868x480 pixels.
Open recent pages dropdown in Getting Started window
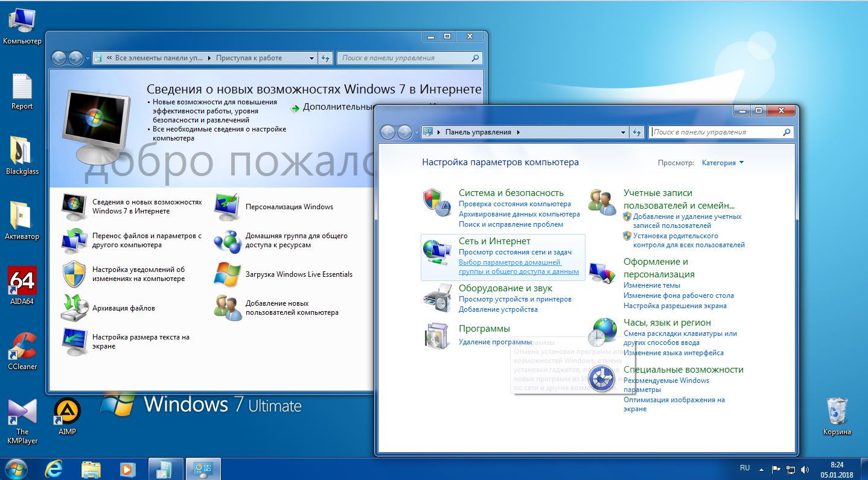coord(88,58)
